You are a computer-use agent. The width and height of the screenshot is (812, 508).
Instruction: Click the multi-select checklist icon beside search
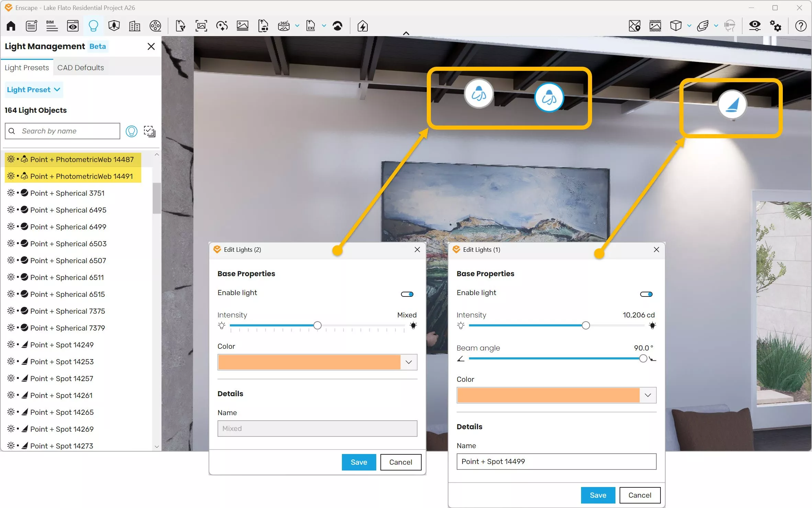(x=149, y=131)
